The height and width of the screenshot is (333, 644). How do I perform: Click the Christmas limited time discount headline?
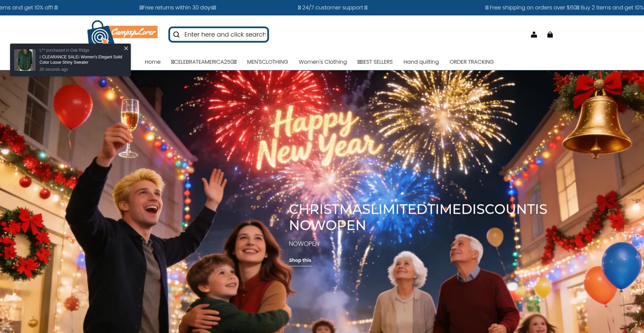418,217
